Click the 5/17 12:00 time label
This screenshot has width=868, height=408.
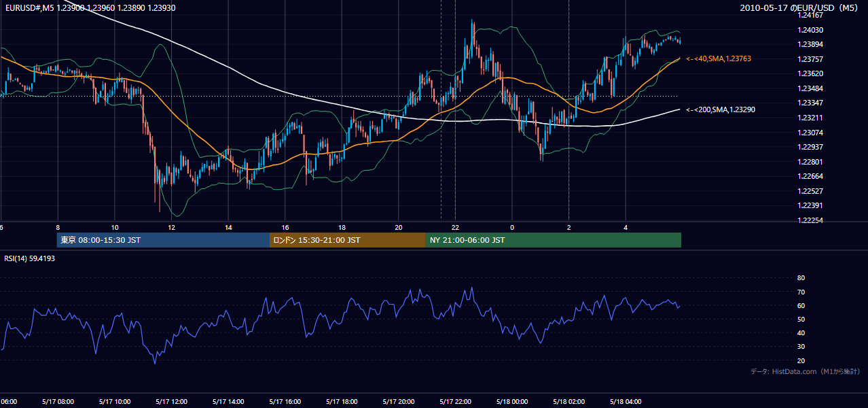(171, 401)
